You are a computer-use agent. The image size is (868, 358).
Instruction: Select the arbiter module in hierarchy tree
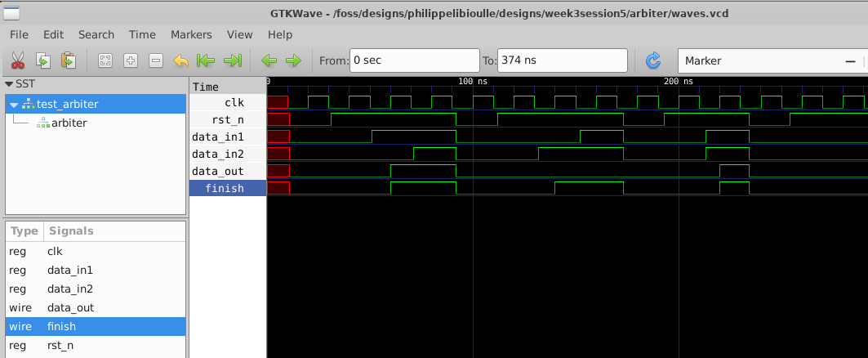(69, 123)
